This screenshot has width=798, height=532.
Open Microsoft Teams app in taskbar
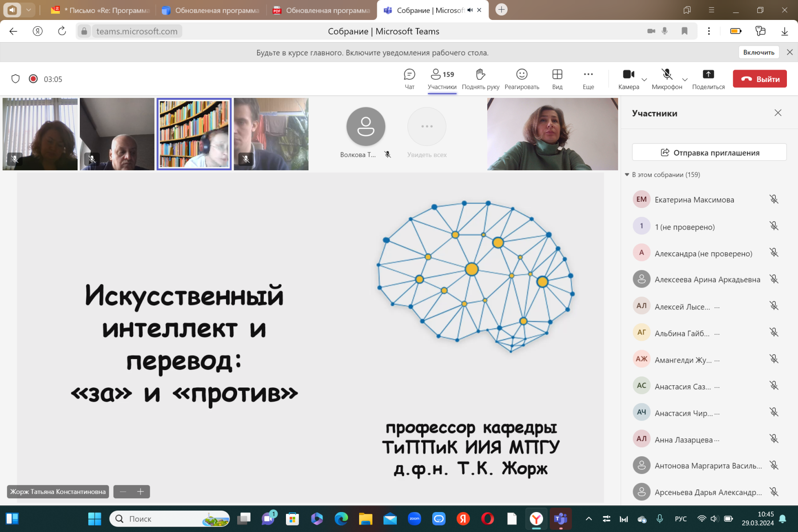[x=561, y=519]
